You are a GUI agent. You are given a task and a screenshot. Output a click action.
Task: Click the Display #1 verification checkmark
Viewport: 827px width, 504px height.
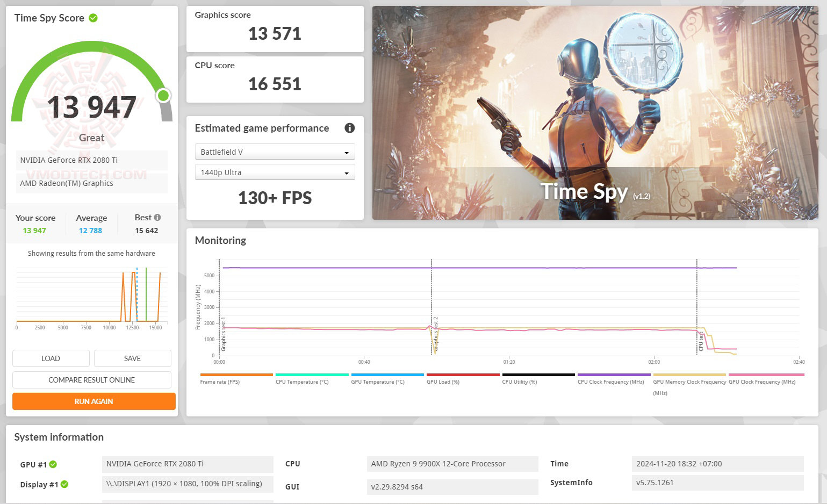tap(64, 484)
